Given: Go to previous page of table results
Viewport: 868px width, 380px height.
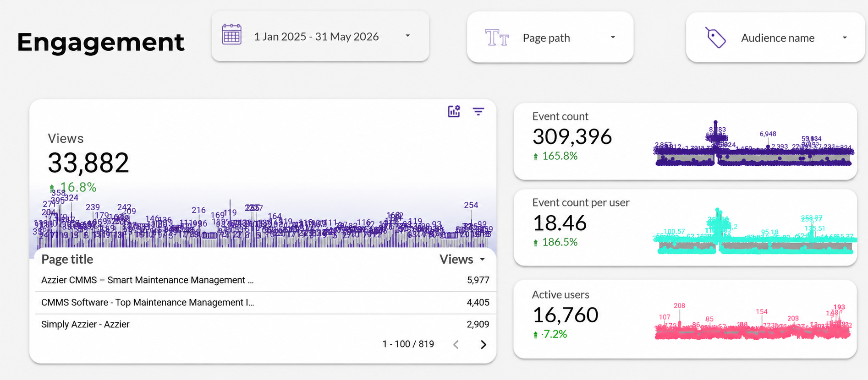Looking at the screenshot, I should [x=456, y=344].
